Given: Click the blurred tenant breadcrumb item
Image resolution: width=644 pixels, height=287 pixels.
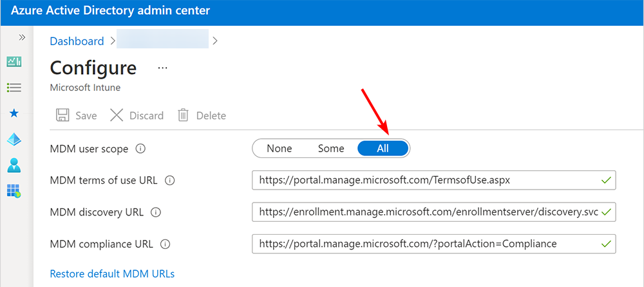Looking at the screenshot, I should click(163, 39).
